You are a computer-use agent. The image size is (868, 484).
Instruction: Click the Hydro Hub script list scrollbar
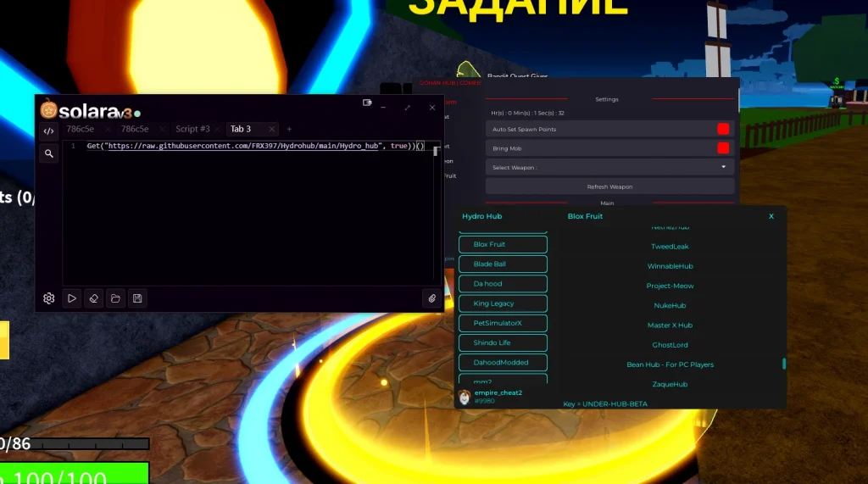(x=784, y=364)
